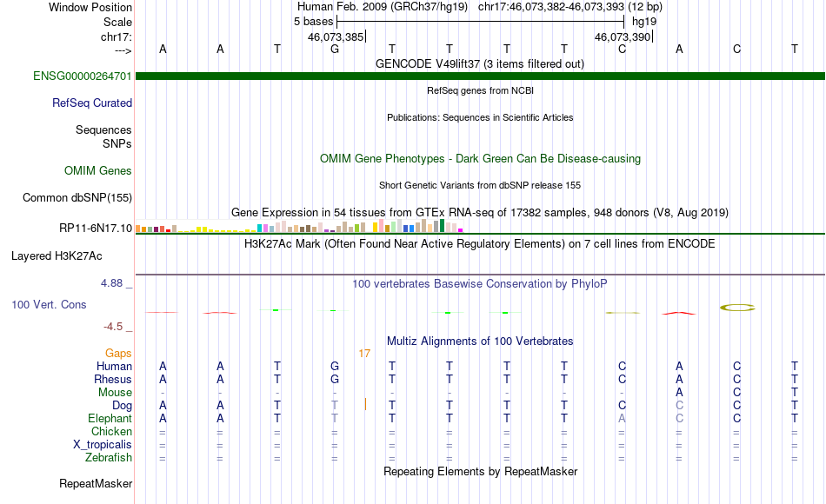This screenshot has height=504, width=826.
Task: Click the Elephant species row label
Action: (x=110, y=419)
